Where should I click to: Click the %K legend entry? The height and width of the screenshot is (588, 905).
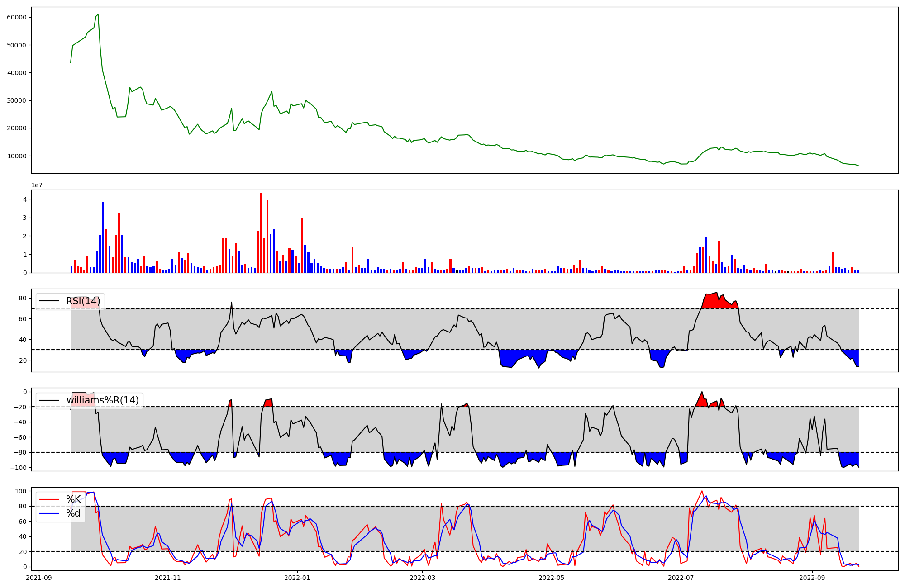tap(73, 499)
